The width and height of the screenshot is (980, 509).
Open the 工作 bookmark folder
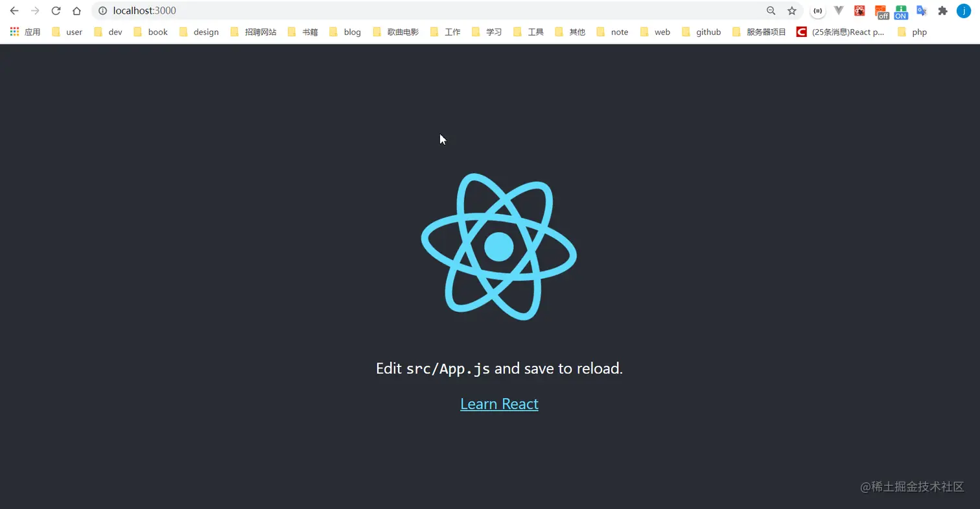pos(445,32)
